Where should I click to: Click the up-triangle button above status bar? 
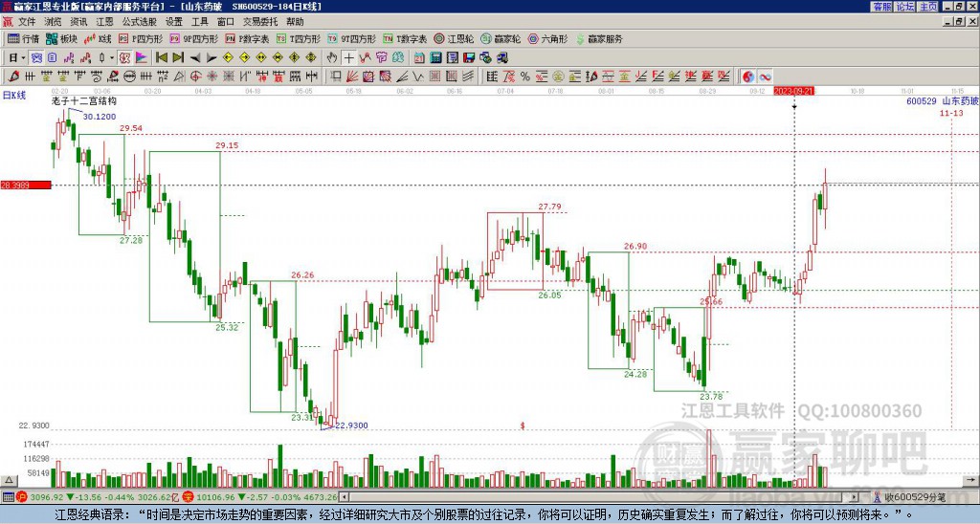pos(9,480)
